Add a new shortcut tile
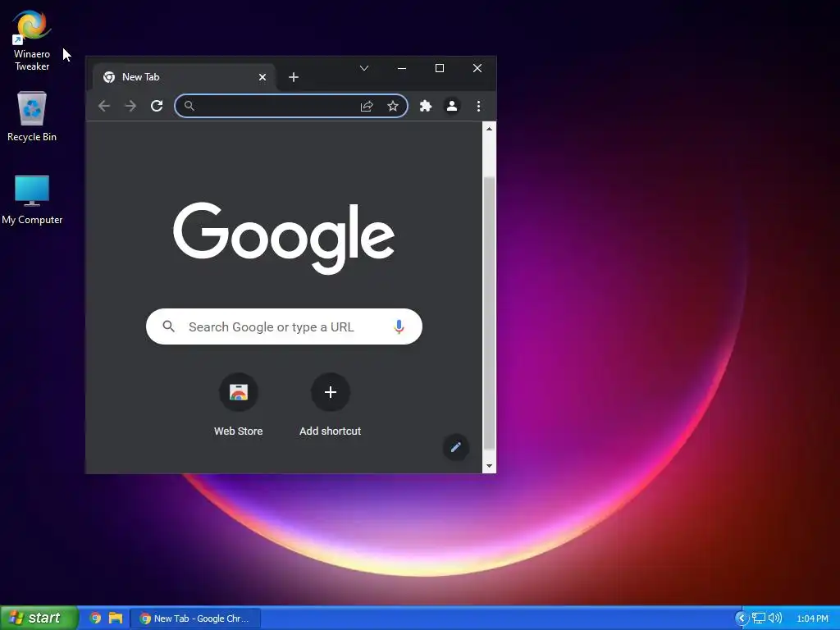Image resolution: width=840 pixels, height=630 pixels. tap(330, 405)
